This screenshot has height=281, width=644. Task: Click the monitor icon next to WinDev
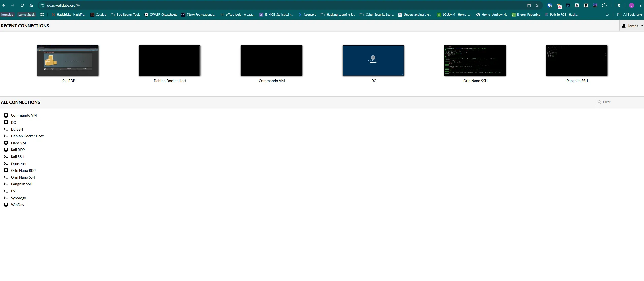(6, 205)
